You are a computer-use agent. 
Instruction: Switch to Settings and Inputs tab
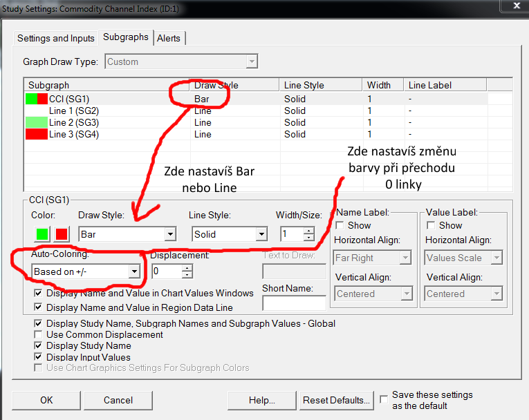[x=57, y=38]
